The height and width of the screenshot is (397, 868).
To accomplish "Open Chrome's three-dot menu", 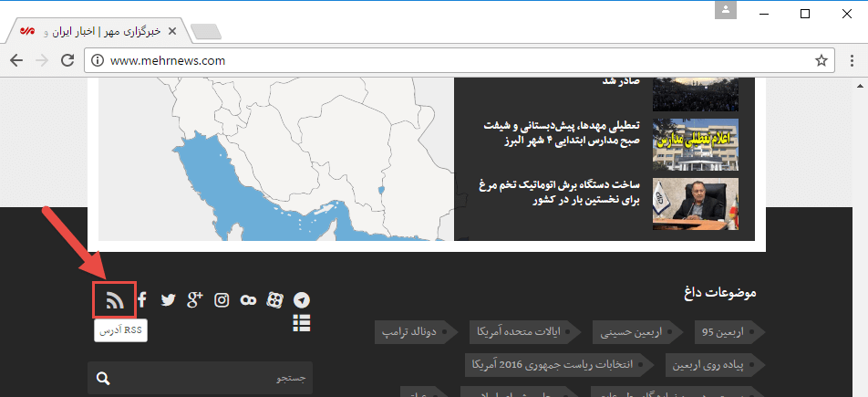I will (x=851, y=61).
